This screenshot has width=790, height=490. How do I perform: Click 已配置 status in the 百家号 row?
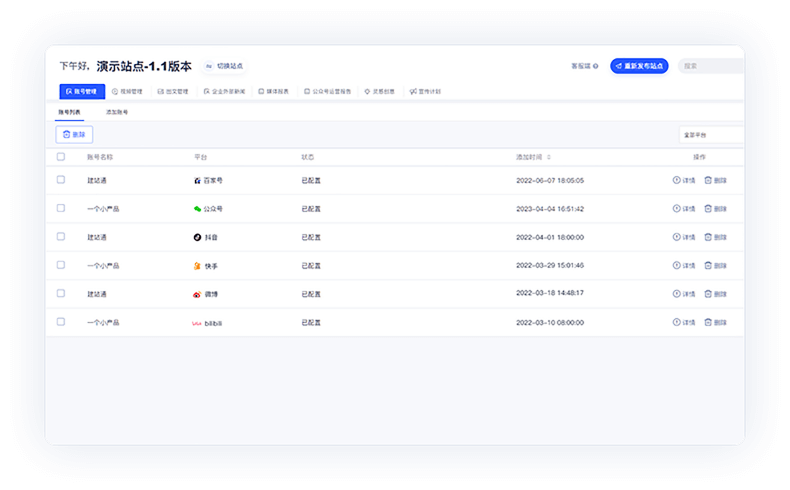click(x=311, y=180)
